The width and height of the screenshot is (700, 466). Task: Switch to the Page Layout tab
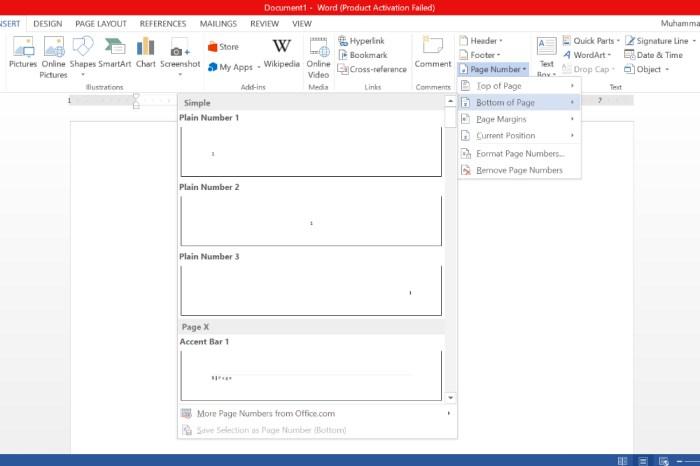tap(101, 24)
